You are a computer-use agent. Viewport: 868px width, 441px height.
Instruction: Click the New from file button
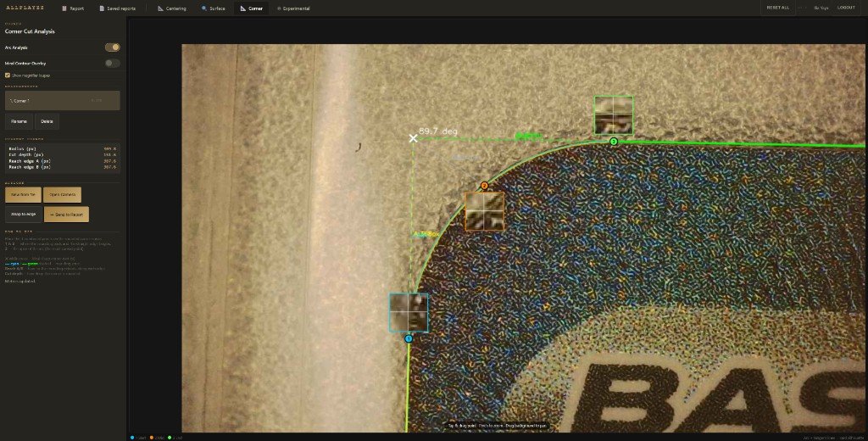[x=22, y=194]
